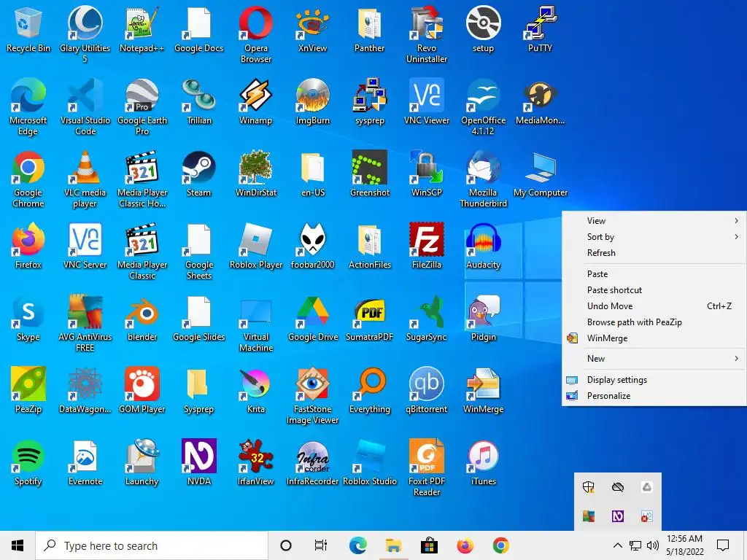Select the Opera Browser icon
The width and height of the screenshot is (747, 560).
[256, 34]
